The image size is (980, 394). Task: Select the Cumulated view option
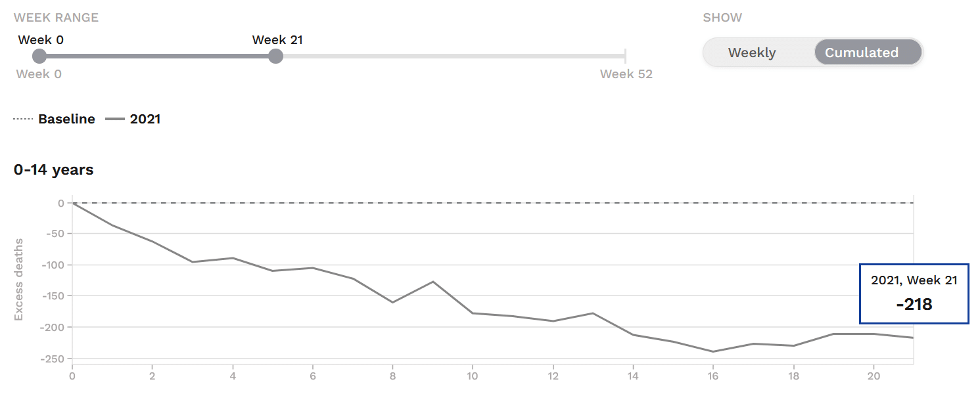[x=861, y=53]
